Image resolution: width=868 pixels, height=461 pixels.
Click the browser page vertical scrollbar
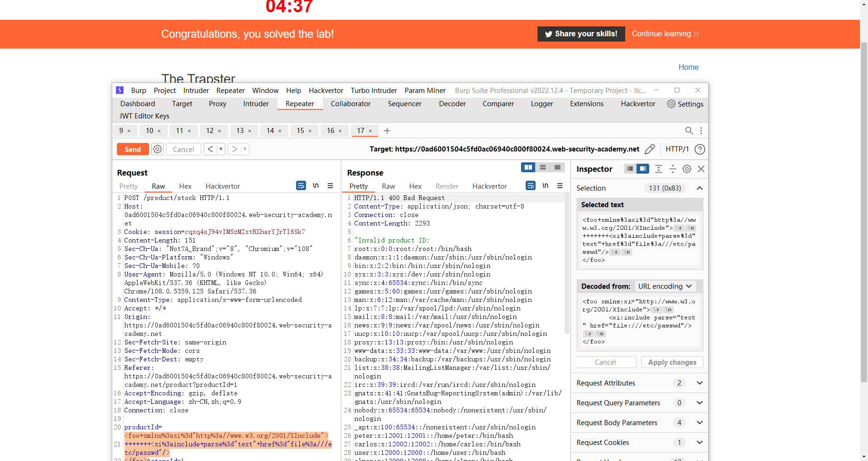click(864, 212)
